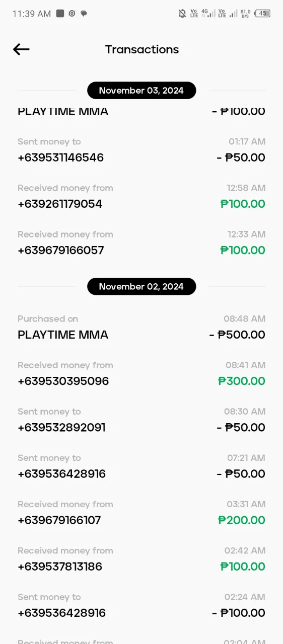Tap the battery indicator in status bar

click(x=262, y=14)
